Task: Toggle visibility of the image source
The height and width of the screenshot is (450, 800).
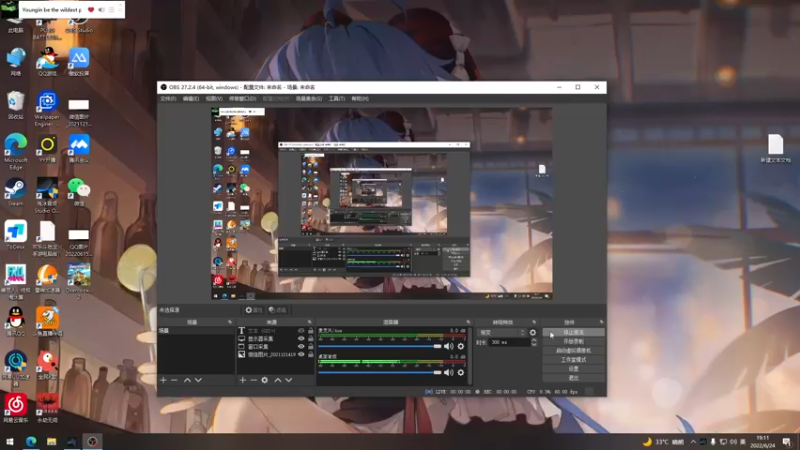Action: pos(301,354)
